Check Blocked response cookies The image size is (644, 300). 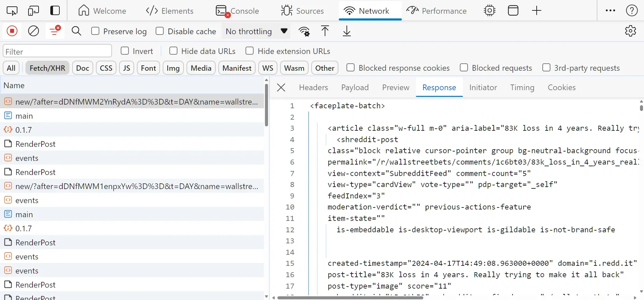351,68
